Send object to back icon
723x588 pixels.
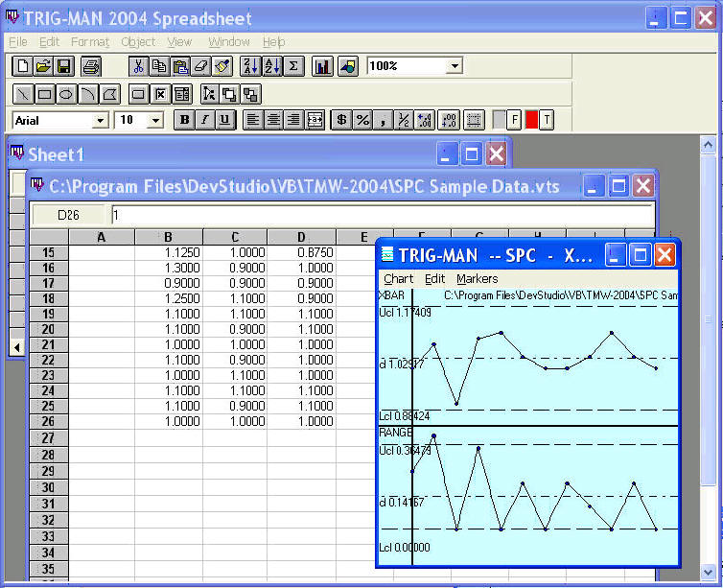251,94
